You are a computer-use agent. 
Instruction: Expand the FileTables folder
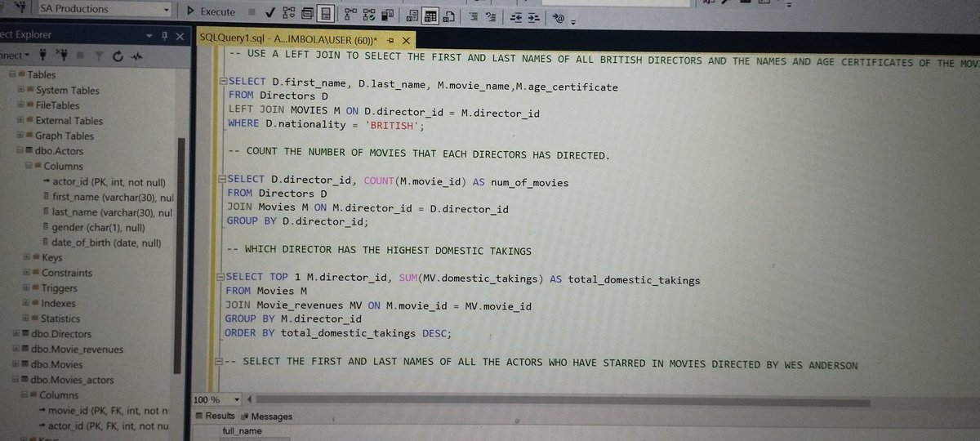pyautogui.click(x=22, y=105)
